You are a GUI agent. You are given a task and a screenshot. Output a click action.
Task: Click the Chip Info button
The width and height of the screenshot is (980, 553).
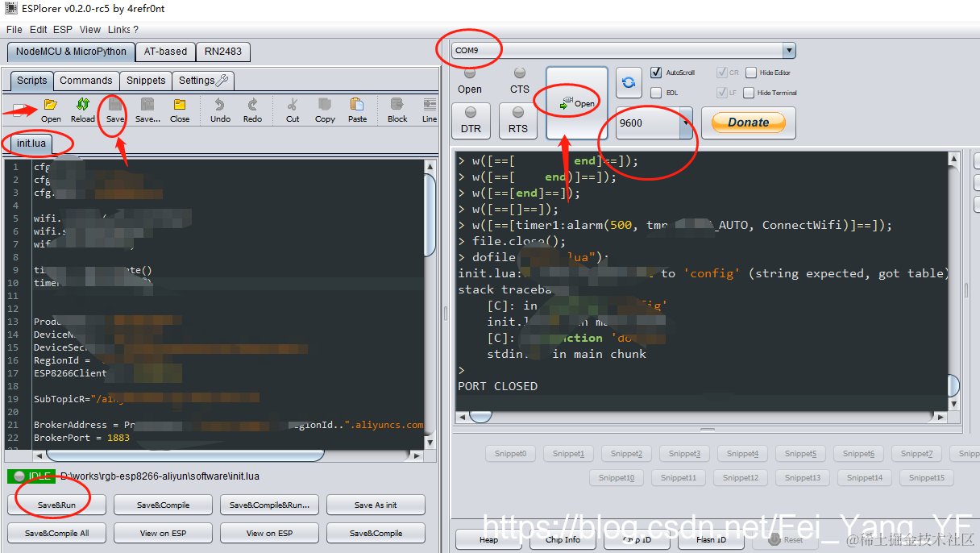click(563, 540)
